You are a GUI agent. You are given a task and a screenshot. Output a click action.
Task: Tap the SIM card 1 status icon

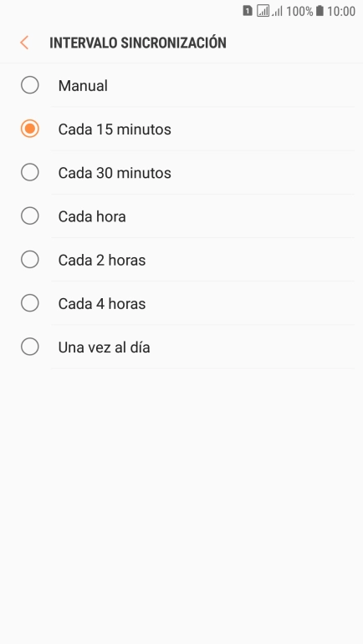[247, 11]
